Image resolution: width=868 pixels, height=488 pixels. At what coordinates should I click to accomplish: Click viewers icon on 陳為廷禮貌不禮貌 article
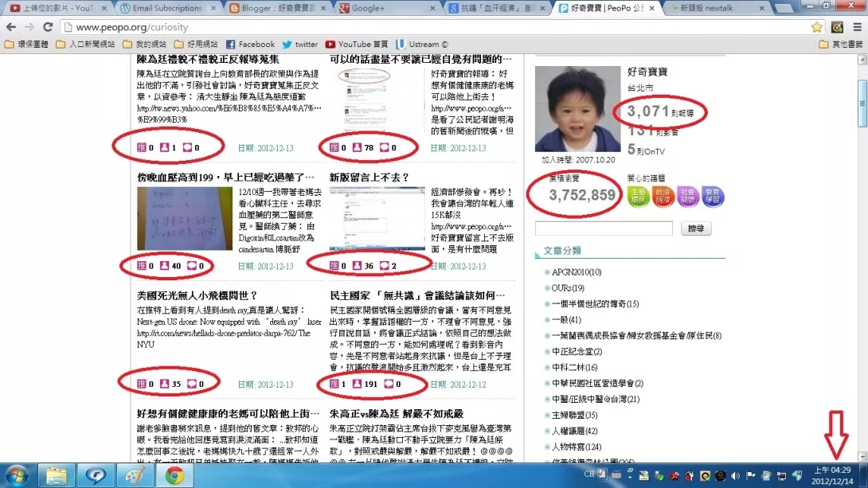coord(164,147)
